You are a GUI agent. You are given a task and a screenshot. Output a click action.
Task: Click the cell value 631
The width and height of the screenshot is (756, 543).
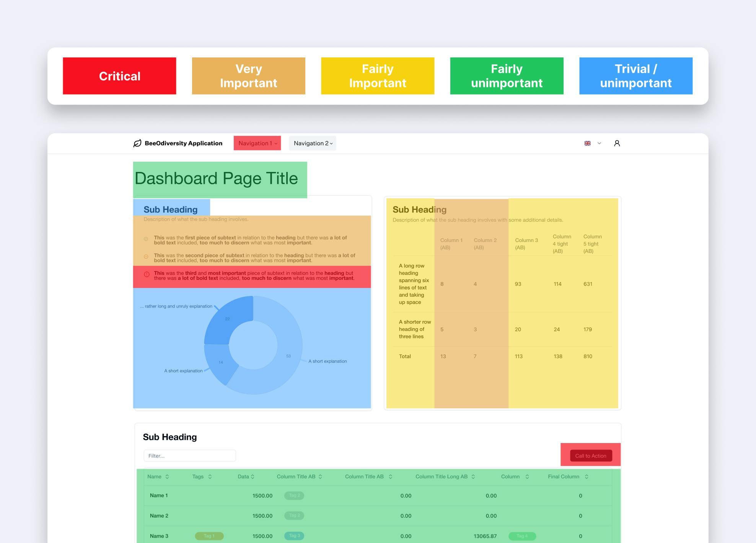588,284
